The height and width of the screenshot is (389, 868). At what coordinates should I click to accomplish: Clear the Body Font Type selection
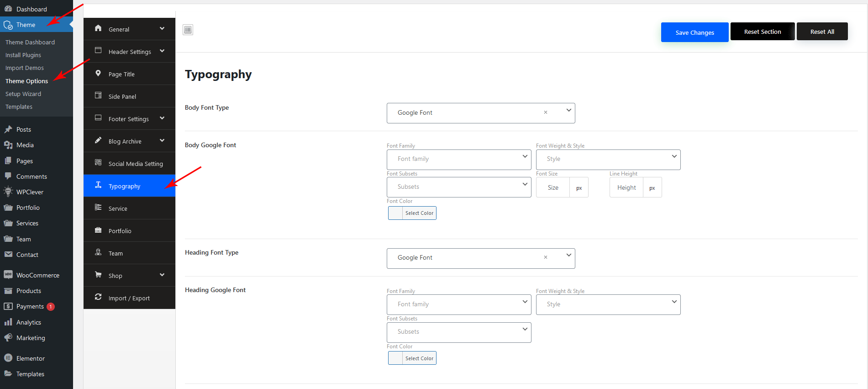pyautogui.click(x=545, y=112)
